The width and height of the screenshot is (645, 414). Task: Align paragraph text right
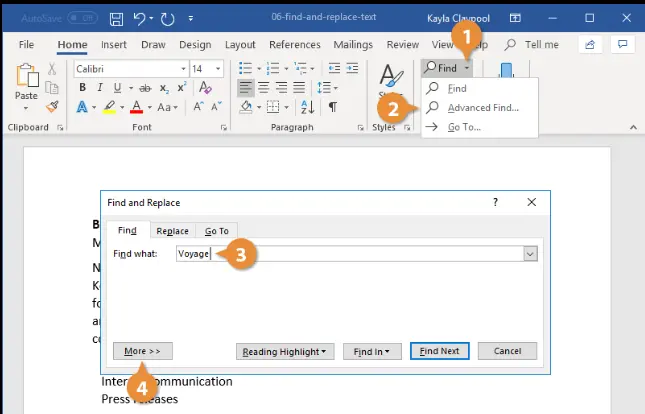pyautogui.click(x=281, y=88)
